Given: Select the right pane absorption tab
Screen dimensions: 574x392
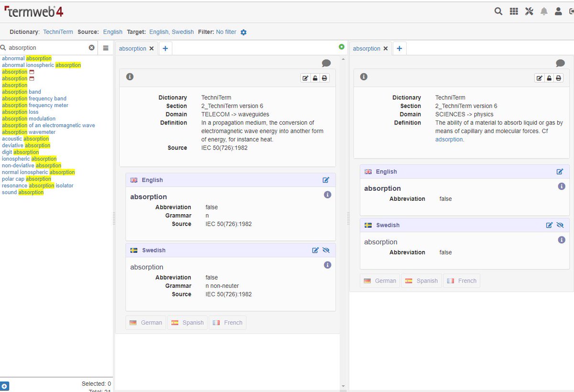Looking at the screenshot, I should coord(366,48).
